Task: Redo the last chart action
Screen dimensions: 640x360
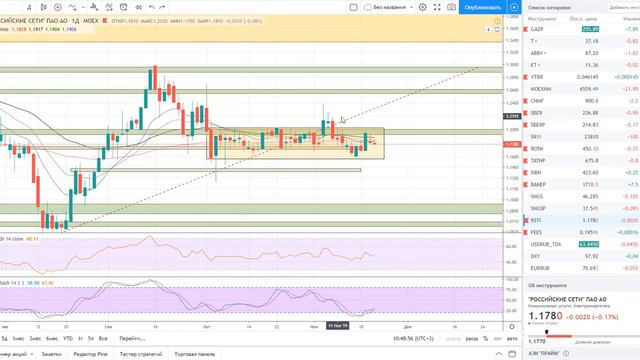Action: pos(162,7)
